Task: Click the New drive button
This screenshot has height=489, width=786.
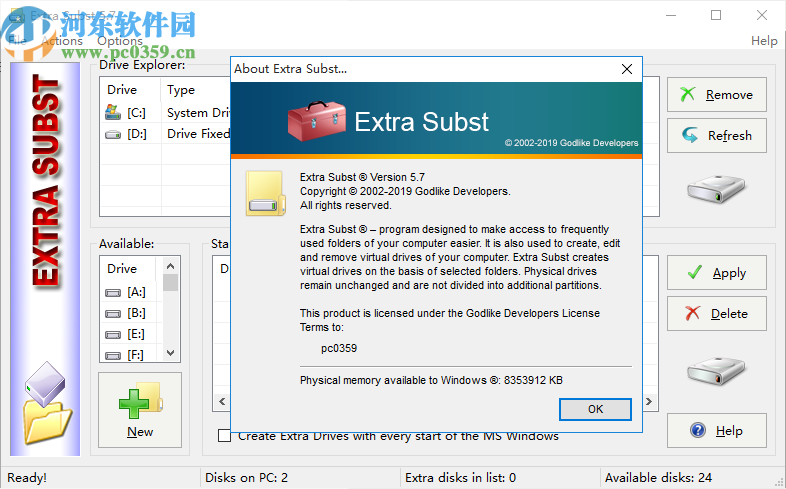Action: pyautogui.click(x=140, y=410)
